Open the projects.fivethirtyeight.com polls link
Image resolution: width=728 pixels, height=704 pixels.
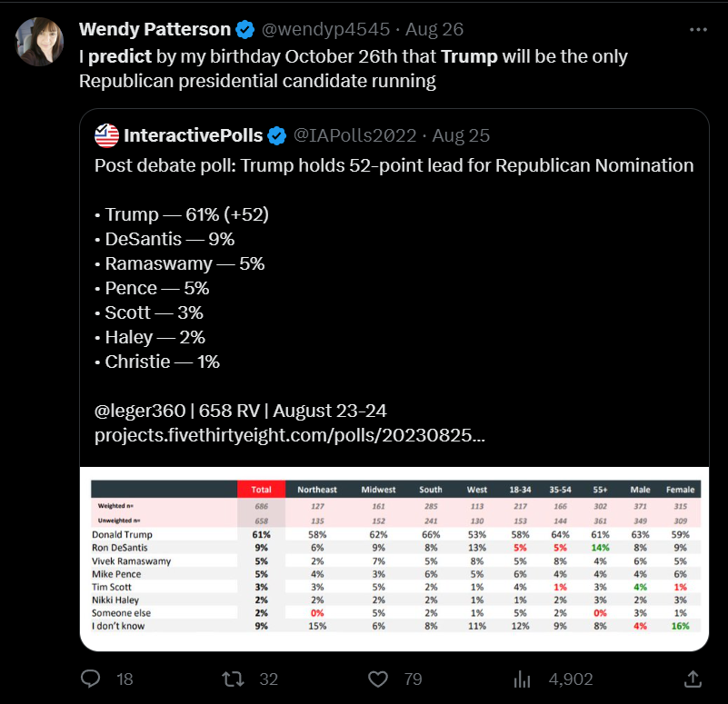click(290, 435)
